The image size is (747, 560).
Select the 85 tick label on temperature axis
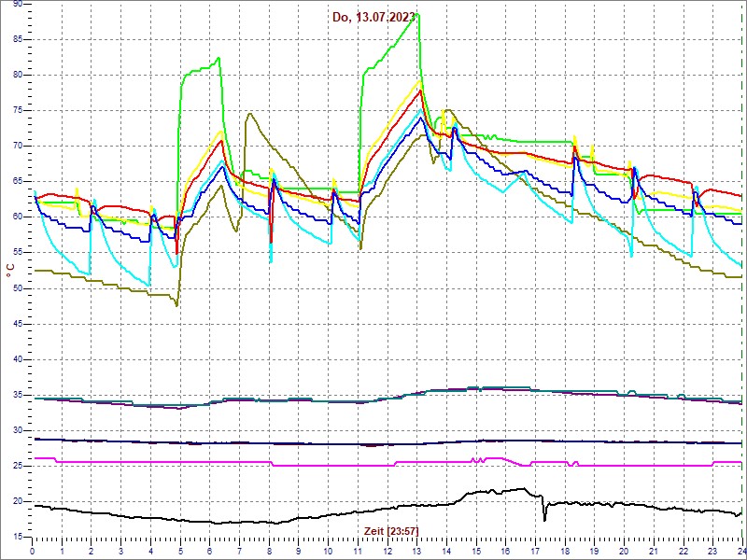[x=17, y=39]
